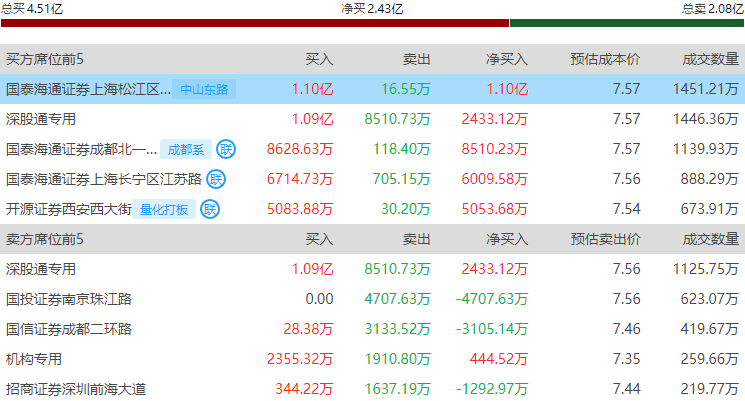Click 444.52万 net buy value
The image size is (745, 401).
499,359
